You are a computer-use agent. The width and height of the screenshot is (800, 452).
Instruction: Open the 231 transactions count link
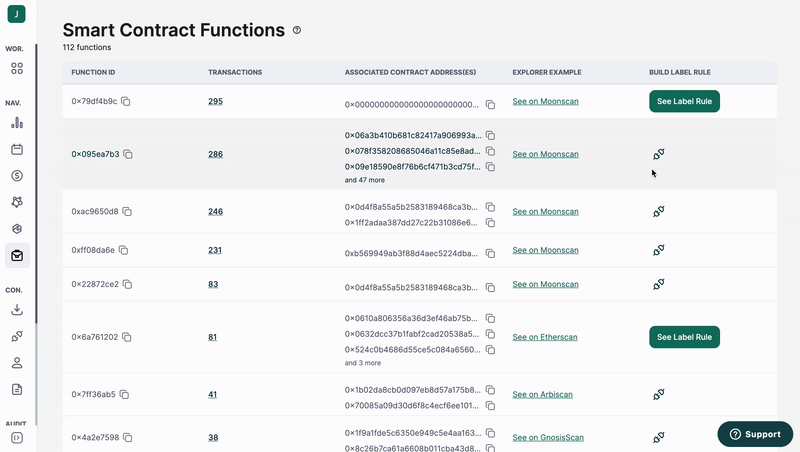point(215,250)
